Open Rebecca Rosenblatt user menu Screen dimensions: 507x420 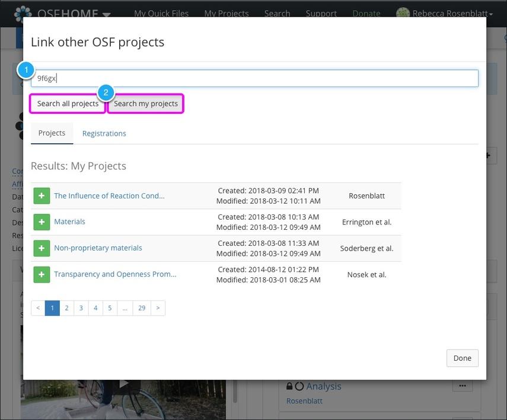452,13
